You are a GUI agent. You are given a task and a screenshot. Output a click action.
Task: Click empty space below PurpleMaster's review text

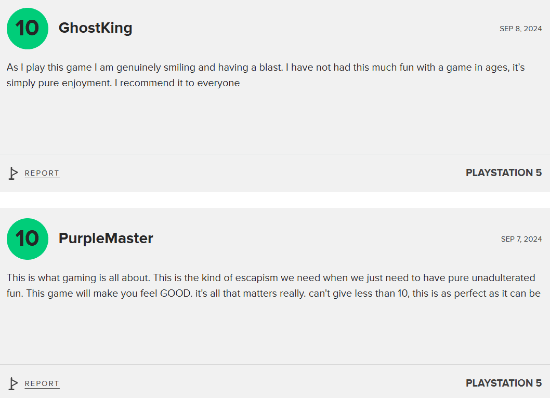pyautogui.click(x=275, y=331)
